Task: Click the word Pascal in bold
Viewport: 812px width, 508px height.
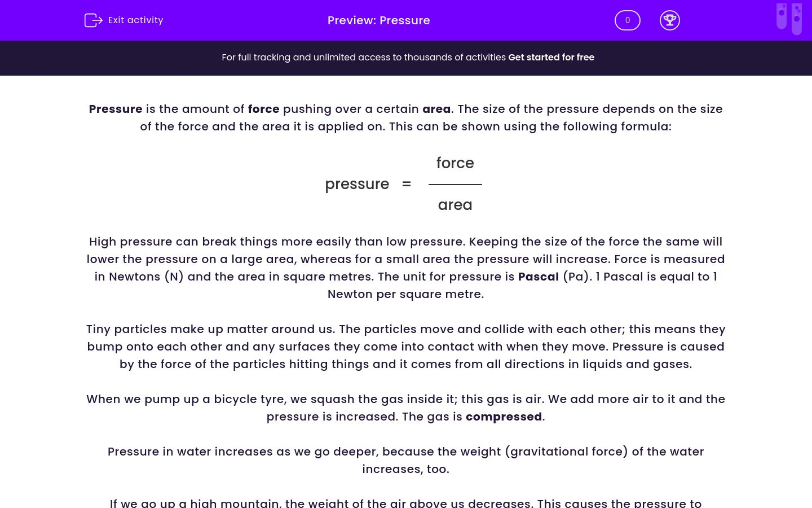Action: (x=539, y=277)
